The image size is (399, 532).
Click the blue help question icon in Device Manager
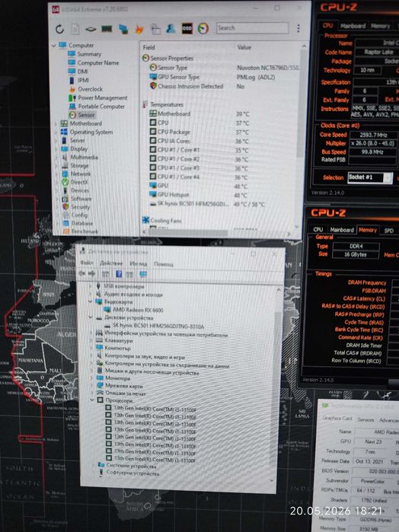point(119,274)
